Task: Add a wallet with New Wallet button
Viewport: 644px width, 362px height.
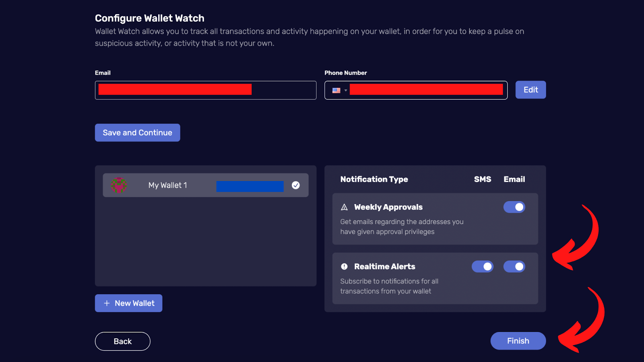Action: coord(128,303)
